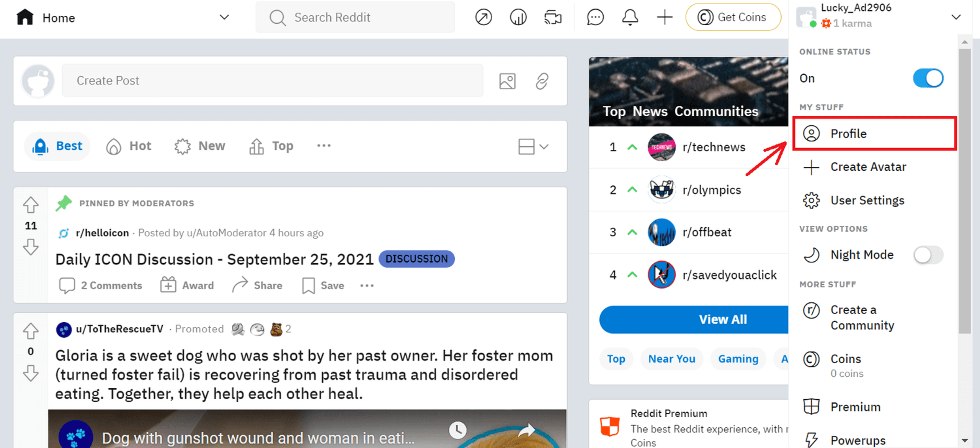Open 2 Comments on Daily ICON post
The height and width of the screenshot is (448, 980).
click(100, 286)
